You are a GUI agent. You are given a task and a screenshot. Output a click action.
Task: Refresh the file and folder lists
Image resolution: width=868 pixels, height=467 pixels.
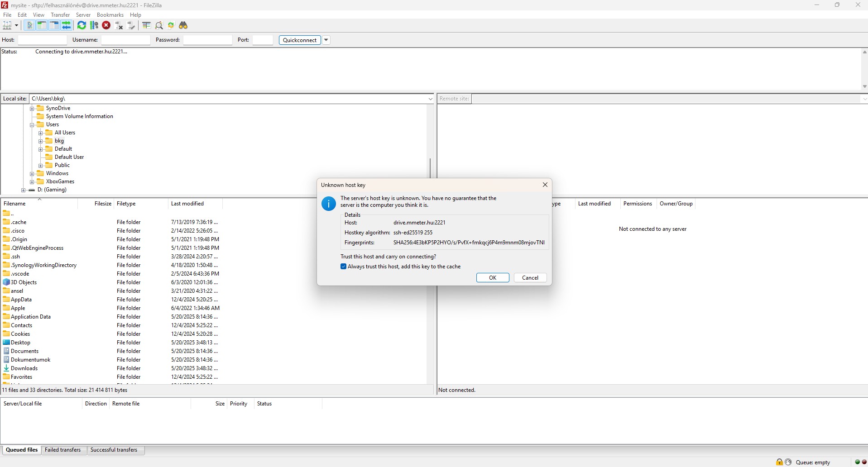[x=82, y=25]
